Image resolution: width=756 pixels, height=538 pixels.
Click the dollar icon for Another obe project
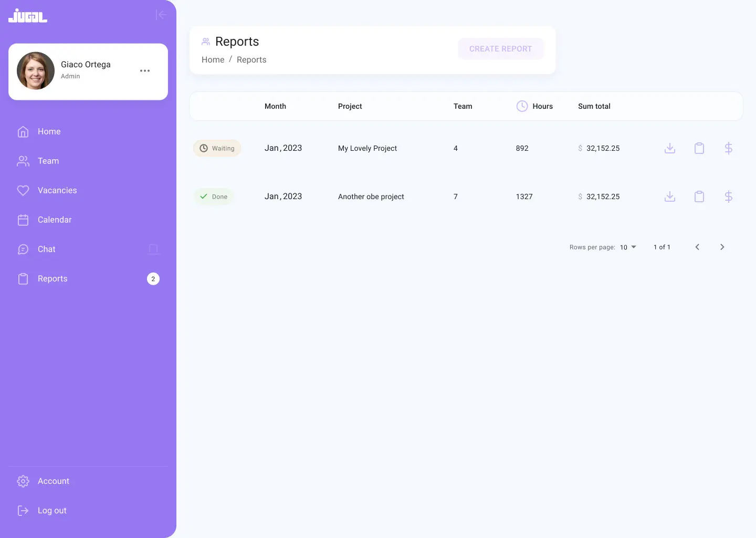pyautogui.click(x=728, y=196)
